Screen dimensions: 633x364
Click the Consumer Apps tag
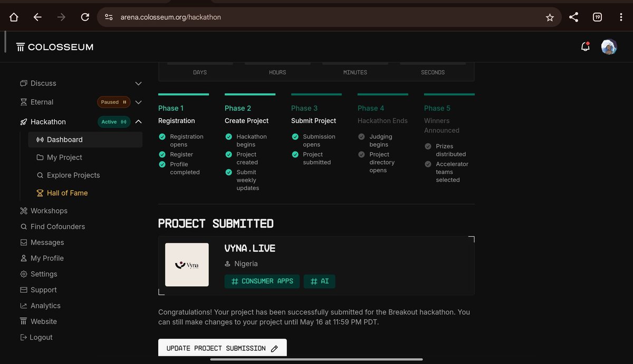point(262,281)
